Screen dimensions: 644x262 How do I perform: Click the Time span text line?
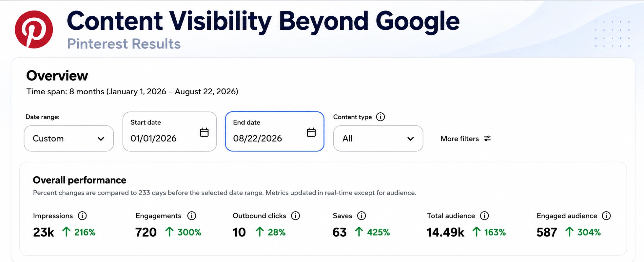[132, 92]
